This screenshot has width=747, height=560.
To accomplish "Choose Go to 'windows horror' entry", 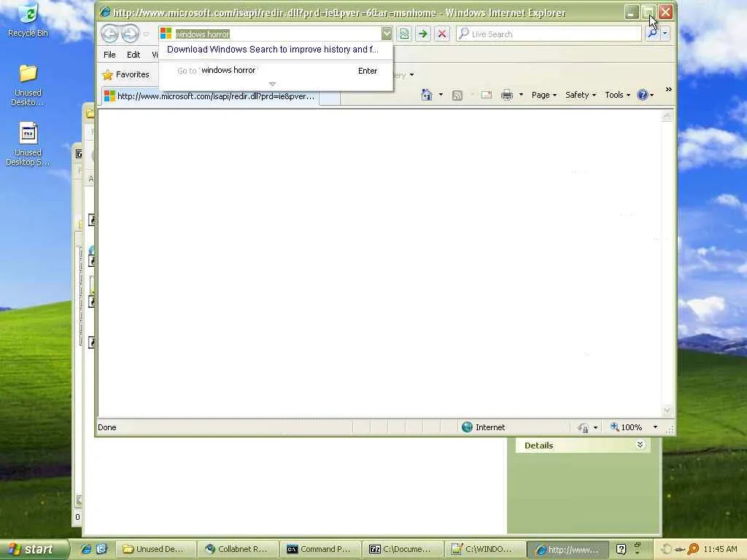I will pos(276,71).
